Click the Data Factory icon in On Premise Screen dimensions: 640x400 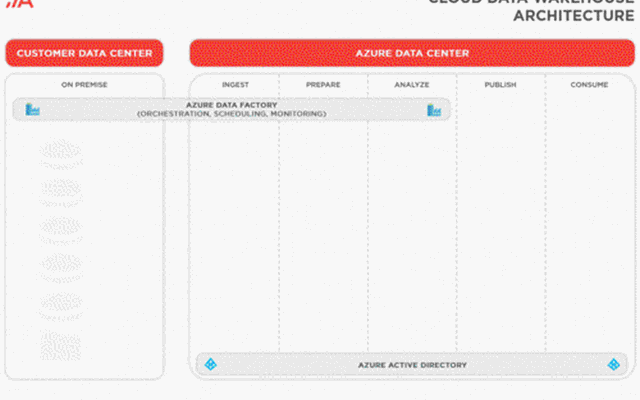[32, 109]
